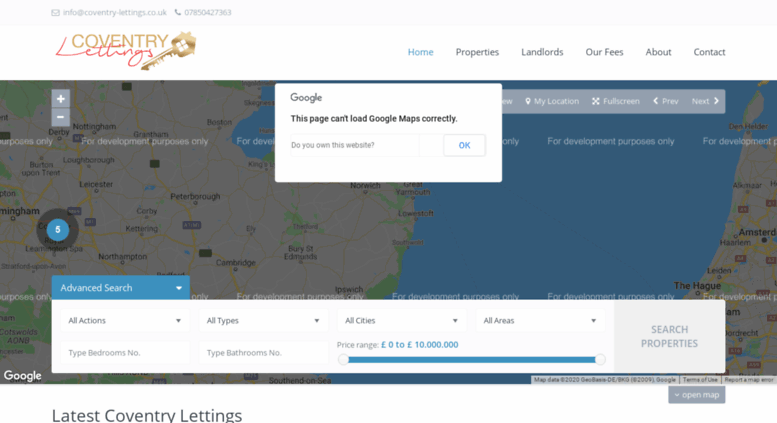Open the About menu item
Viewport: 777px width, 423px height.
click(658, 52)
